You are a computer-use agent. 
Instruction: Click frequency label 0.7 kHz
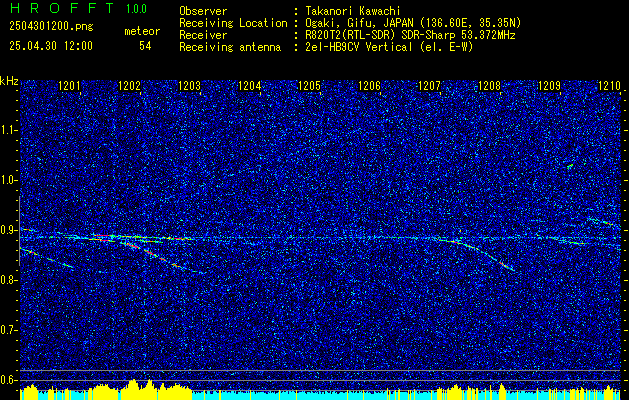8,330
